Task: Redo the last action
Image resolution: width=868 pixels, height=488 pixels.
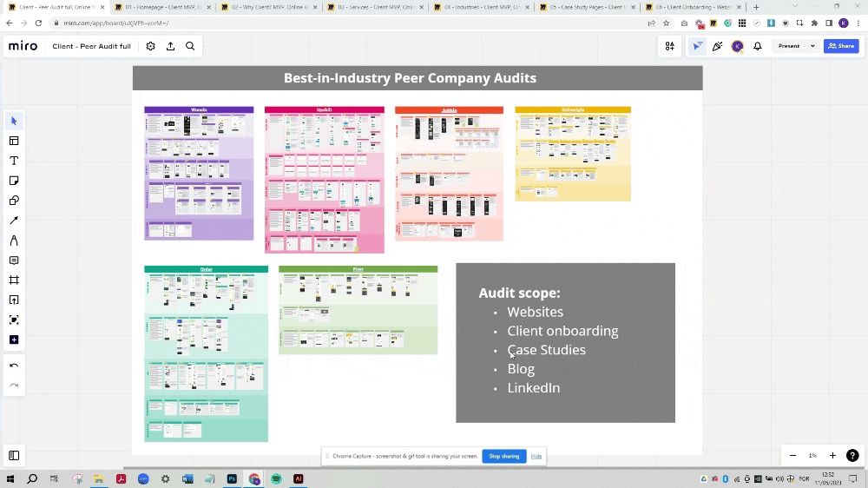Action: click(x=14, y=385)
